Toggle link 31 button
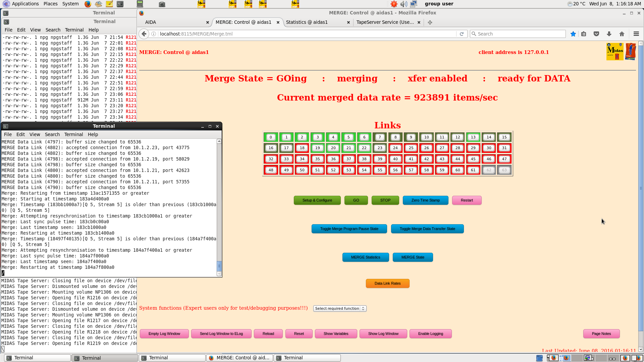Image resolution: width=644 pixels, height=362 pixels. click(504, 148)
